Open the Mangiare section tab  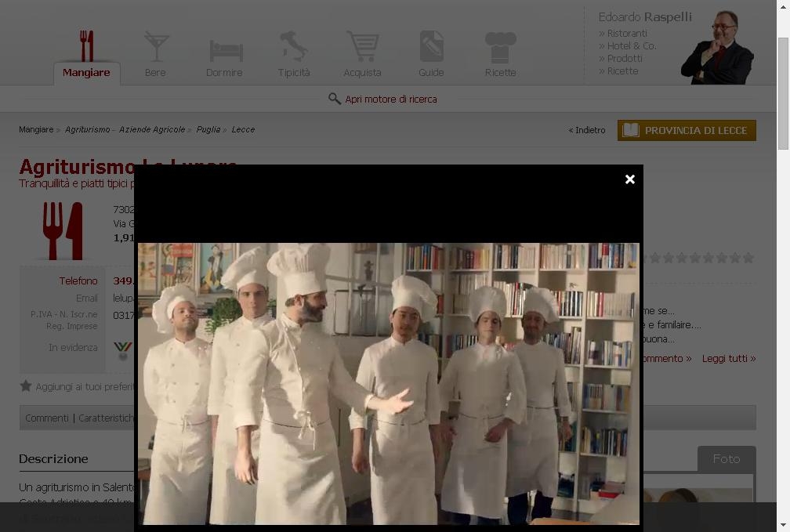[87, 73]
